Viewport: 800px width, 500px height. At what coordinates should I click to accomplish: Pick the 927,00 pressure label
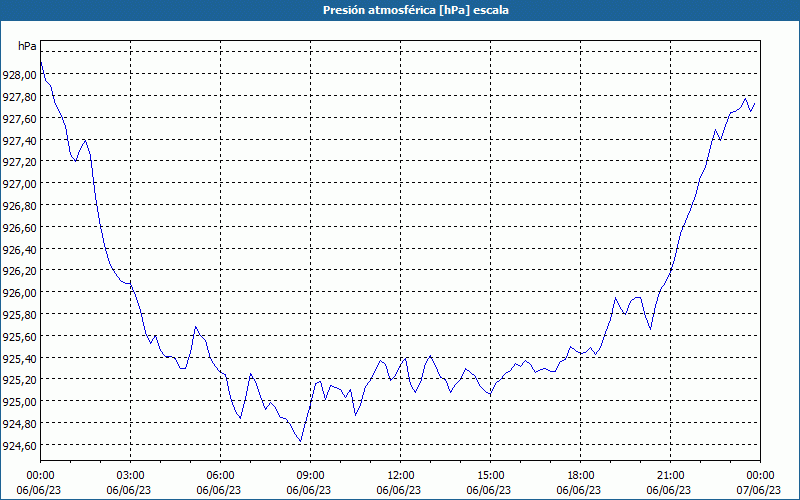click(19, 184)
